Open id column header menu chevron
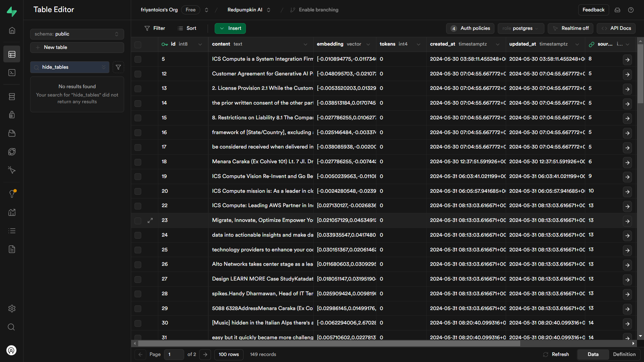The image size is (644, 362). [200, 45]
